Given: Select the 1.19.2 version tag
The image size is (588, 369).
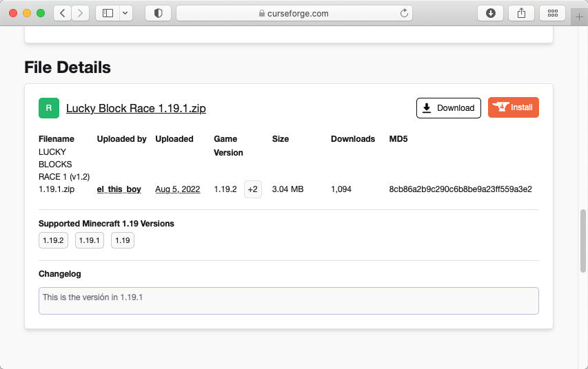Looking at the screenshot, I should pos(53,240).
